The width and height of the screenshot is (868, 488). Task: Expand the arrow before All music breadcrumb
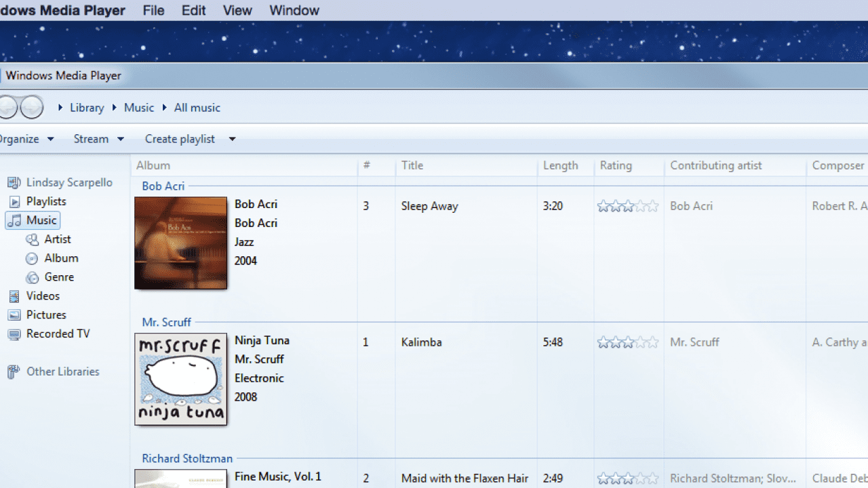(x=164, y=108)
